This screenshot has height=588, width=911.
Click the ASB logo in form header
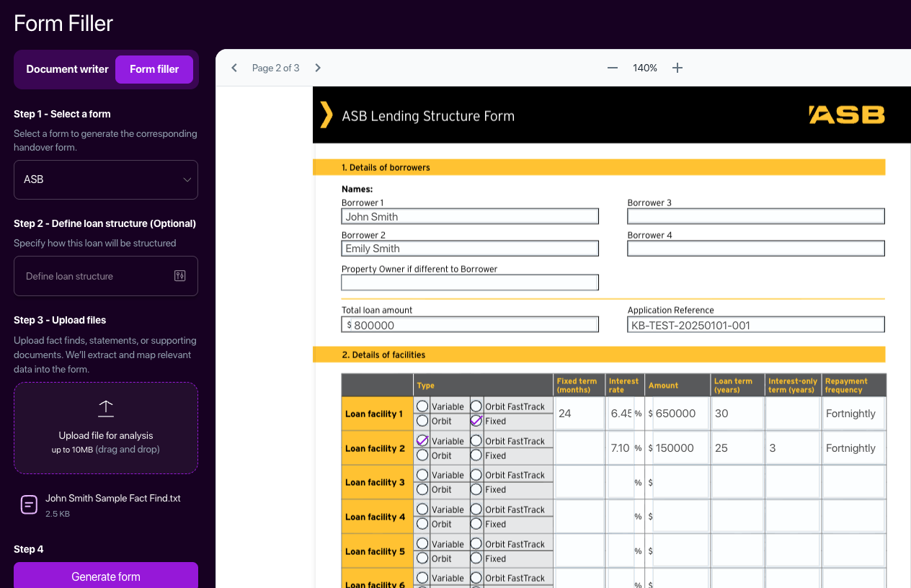846,115
